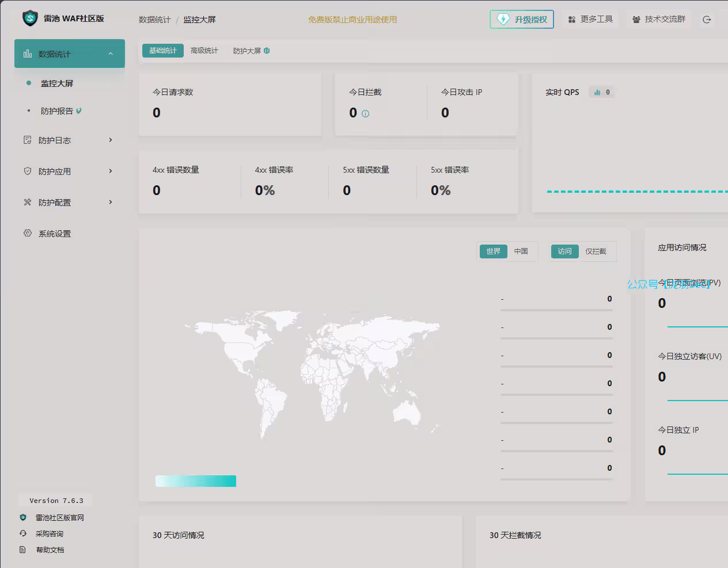Screen dimensions: 728x568
Task: Select 世界 map scope toggle
Action: coord(493,251)
